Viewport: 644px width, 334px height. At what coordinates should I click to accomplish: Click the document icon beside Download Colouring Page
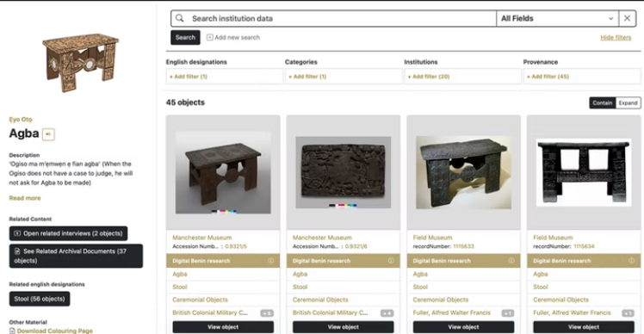[x=12, y=331]
